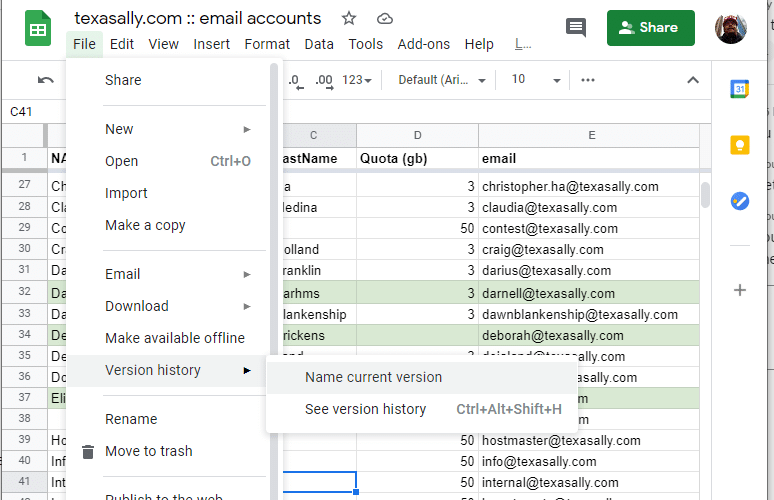
Task: Open the Default font family dropdown
Action: [x=442, y=80]
